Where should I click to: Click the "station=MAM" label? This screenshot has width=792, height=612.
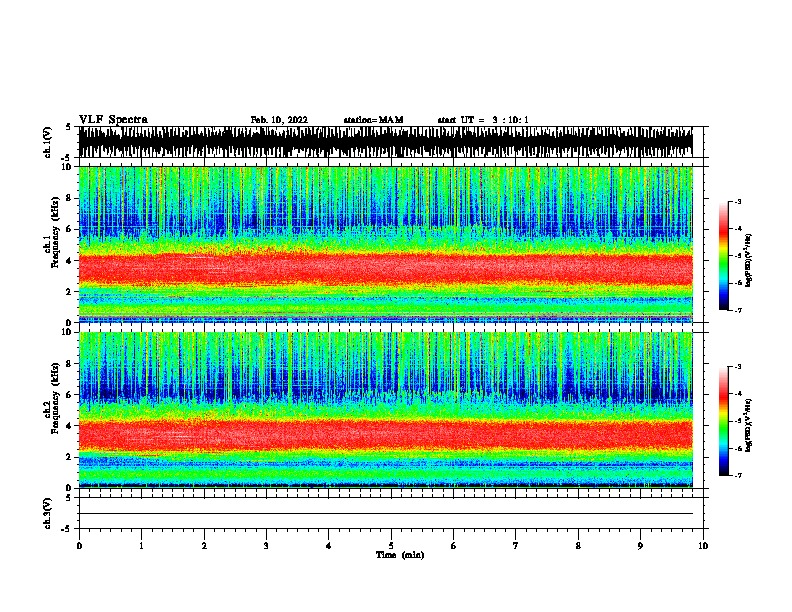(x=373, y=120)
